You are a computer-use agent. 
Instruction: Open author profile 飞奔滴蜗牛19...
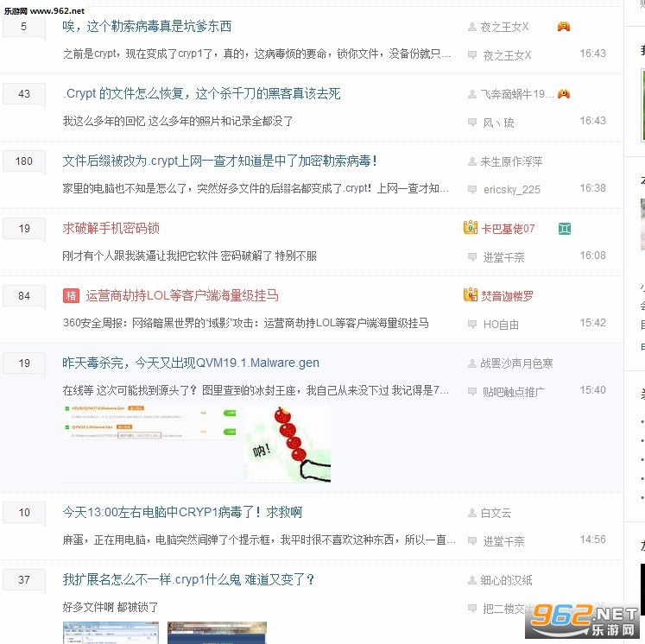click(517, 95)
